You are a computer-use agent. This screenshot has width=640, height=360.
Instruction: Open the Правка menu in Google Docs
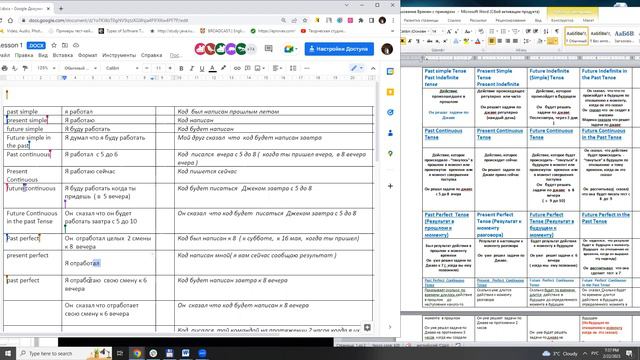pos(24,55)
